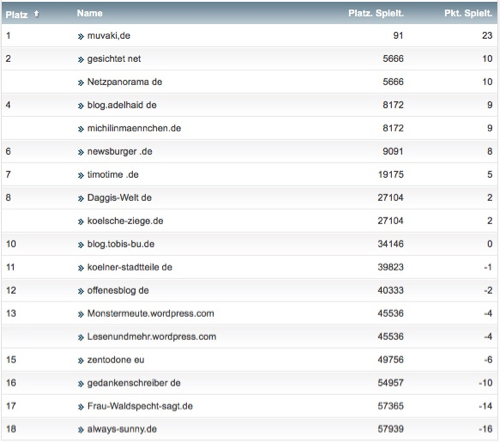Click the arrow icon before Netzpanorama de
Viewport: 500px width, 443px height.
(x=81, y=83)
